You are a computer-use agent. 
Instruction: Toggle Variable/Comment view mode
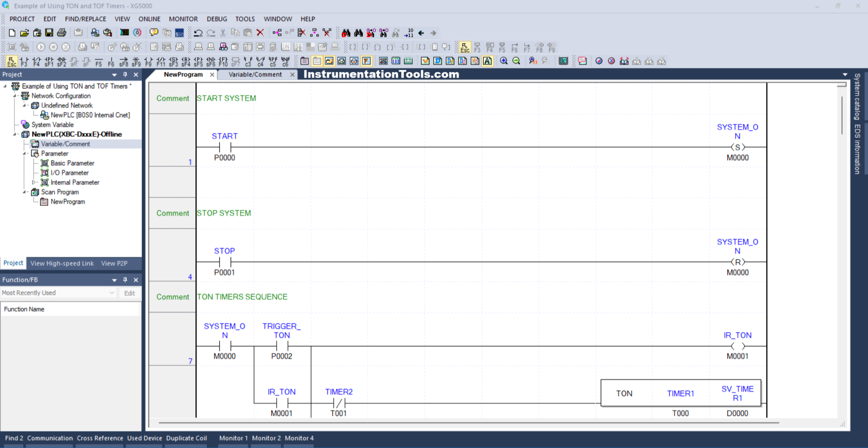point(475,61)
